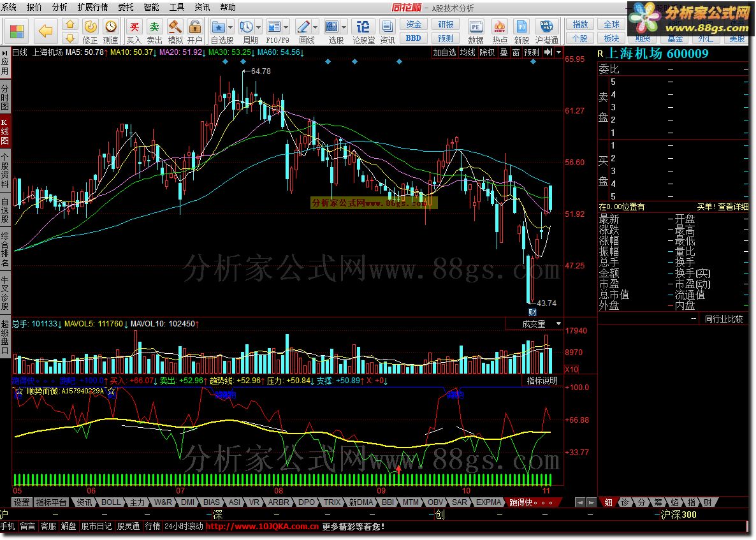Click the 财 marker below the chart low

(x=532, y=312)
